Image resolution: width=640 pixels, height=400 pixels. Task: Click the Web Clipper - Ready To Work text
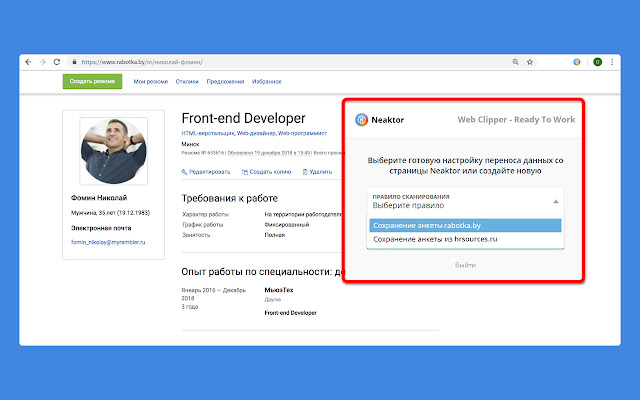516,120
